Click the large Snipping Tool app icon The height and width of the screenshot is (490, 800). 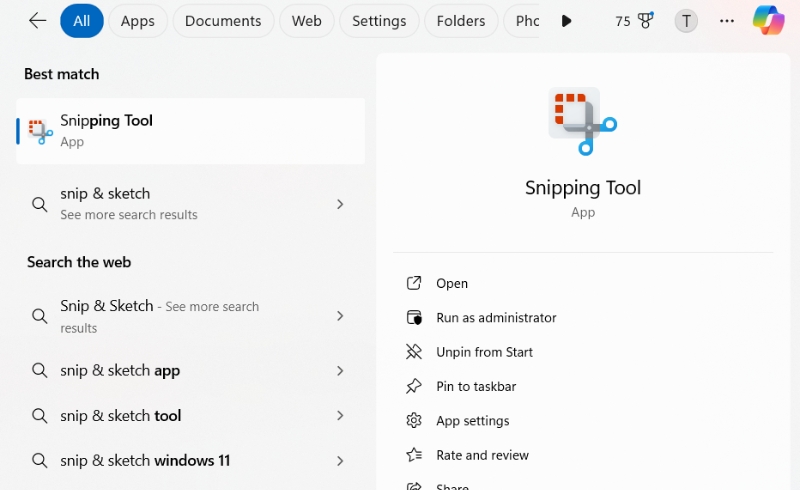click(x=583, y=121)
